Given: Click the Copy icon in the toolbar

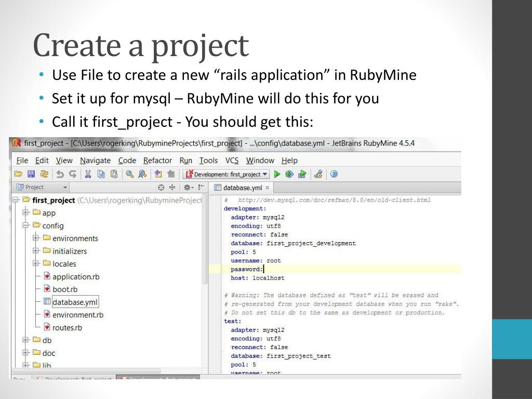Looking at the screenshot, I should [101, 174].
